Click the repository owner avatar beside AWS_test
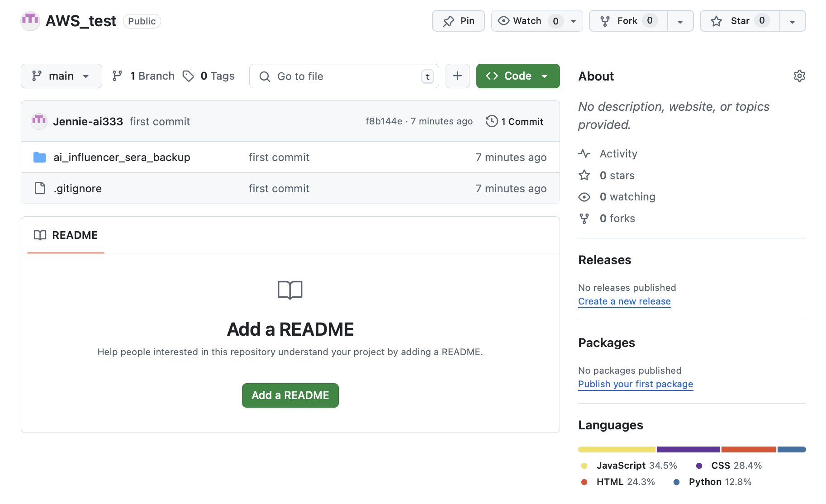The height and width of the screenshot is (504, 826). coord(30,21)
